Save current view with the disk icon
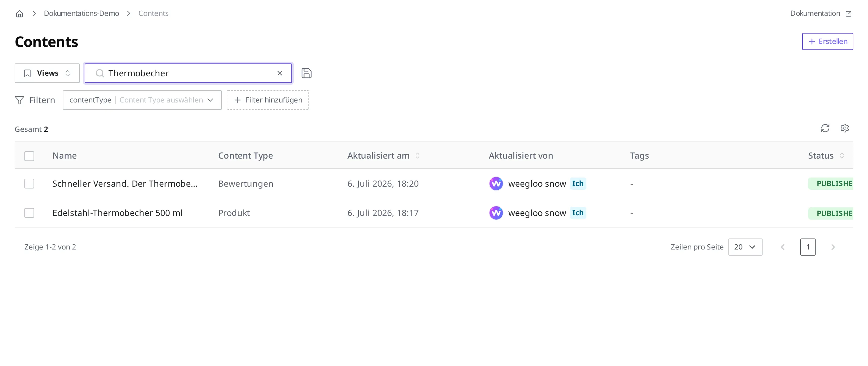Image resolution: width=868 pixels, height=366 pixels. (306, 73)
